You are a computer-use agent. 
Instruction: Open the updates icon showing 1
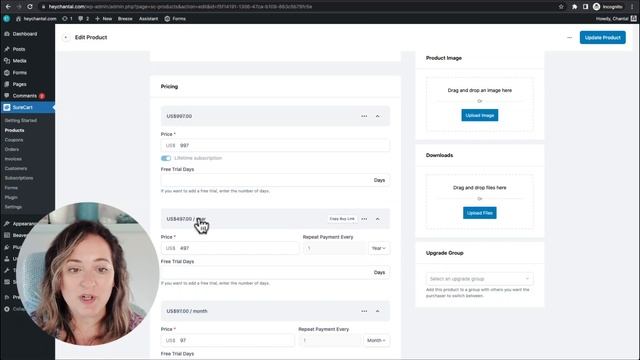67,19
